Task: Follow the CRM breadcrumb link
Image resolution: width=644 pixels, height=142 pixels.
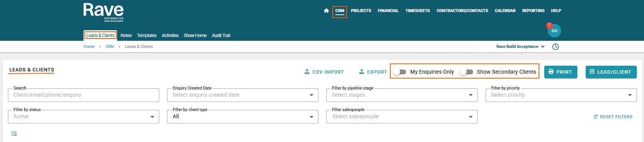Action: click(x=110, y=47)
